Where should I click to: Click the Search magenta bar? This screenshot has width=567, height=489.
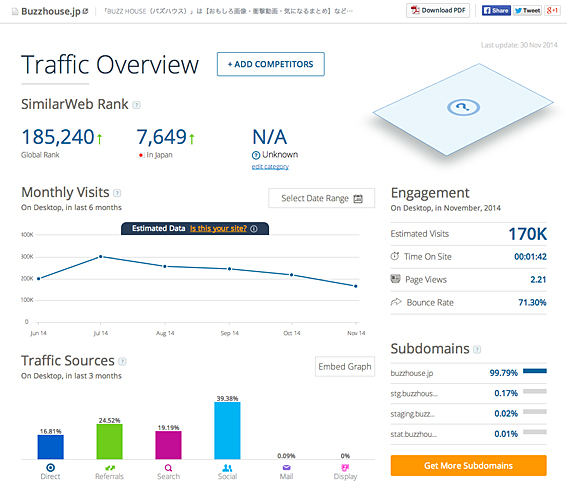point(169,445)
